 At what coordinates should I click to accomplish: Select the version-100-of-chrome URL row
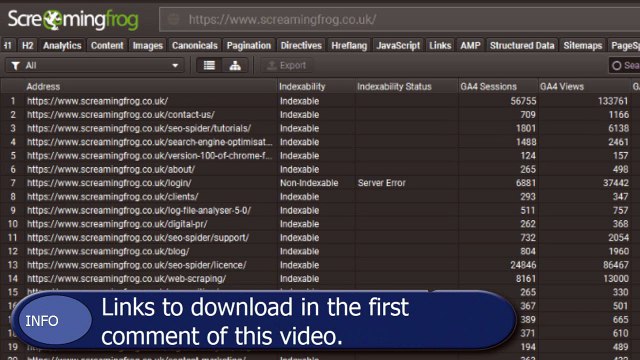click(149, 156)
